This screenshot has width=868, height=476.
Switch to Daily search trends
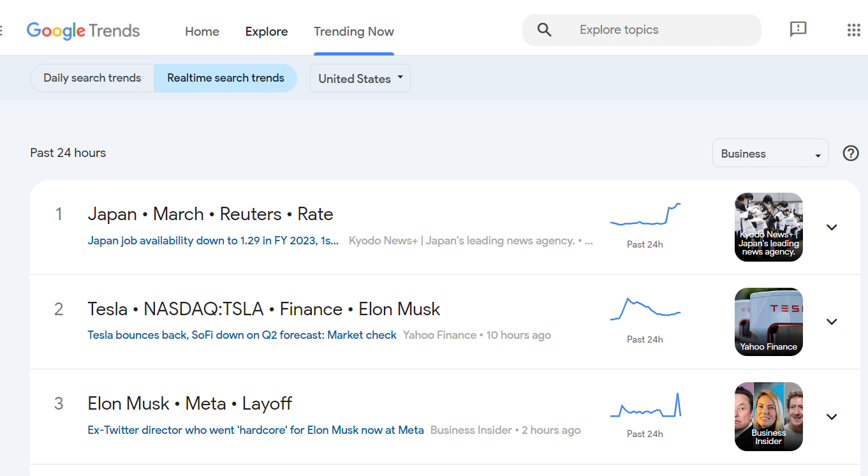click(92, 78)
